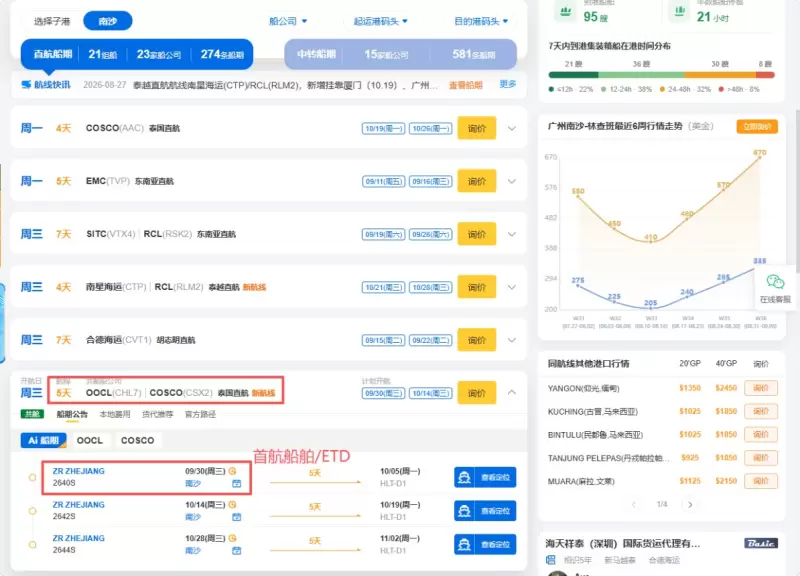800x576 pixels.
Task: Click the clock icon beside 09/30(周三) departure
Action: [x=233, y=471]
